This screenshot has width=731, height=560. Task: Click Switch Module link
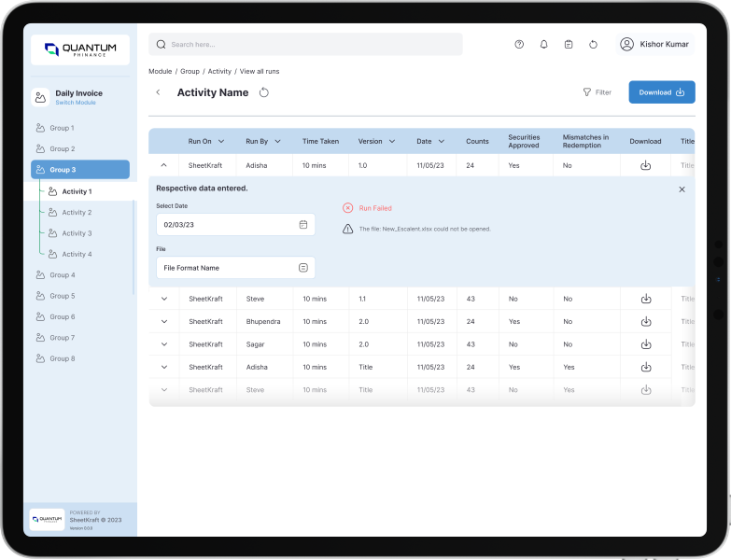(x=76, y=103)
